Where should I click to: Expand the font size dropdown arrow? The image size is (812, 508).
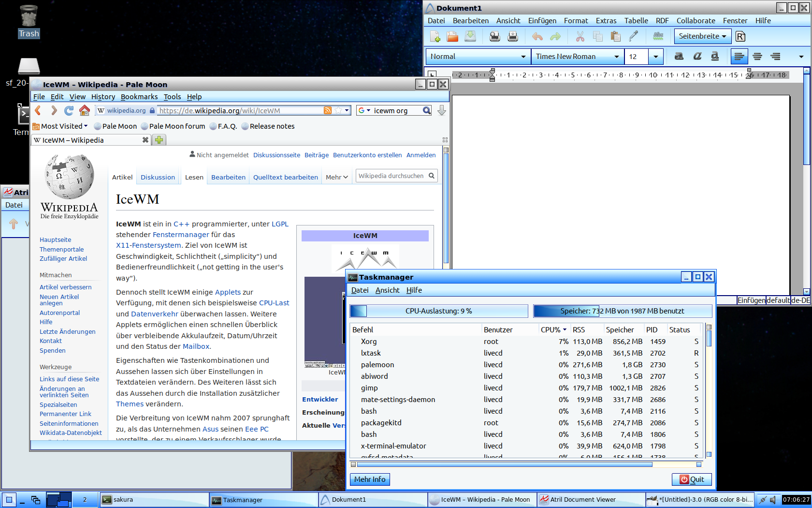coord(655,57)
